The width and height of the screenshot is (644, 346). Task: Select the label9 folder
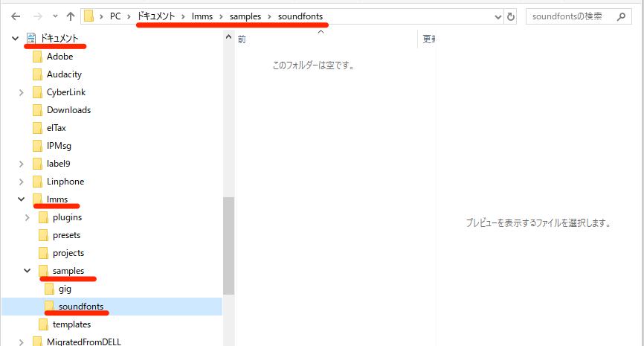coord(58,164)
